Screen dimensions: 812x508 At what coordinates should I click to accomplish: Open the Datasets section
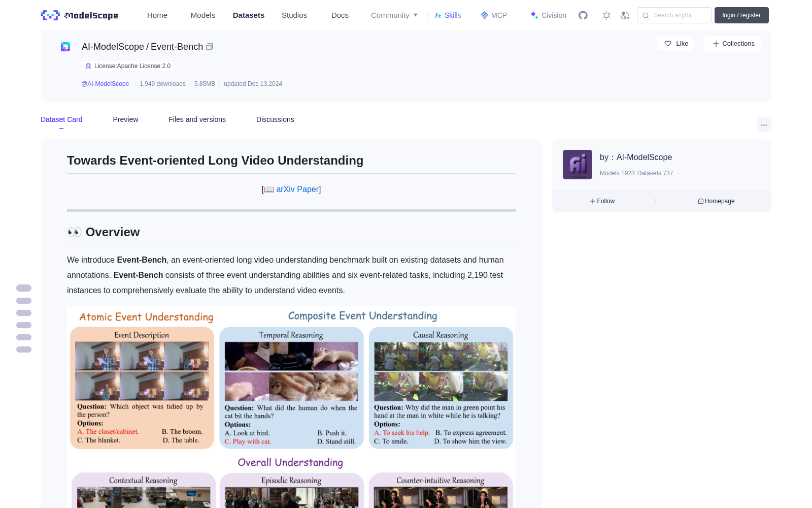coord(249,15)
